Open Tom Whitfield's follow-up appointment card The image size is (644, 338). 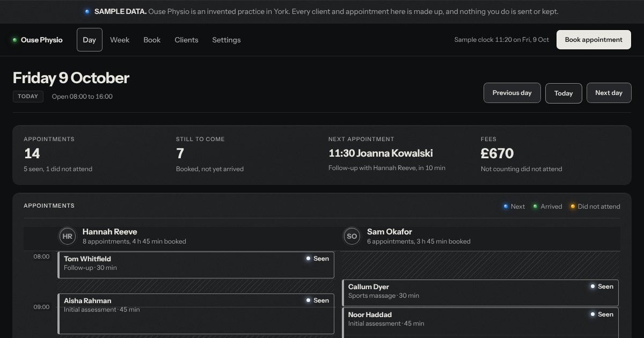[196, 265]
